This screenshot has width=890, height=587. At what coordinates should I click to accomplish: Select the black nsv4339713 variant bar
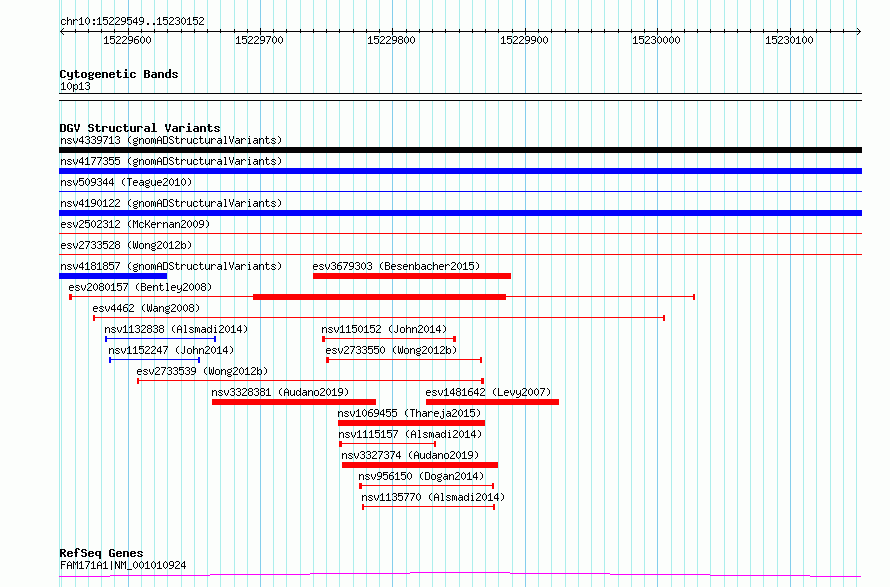click(x=460, y=150)
